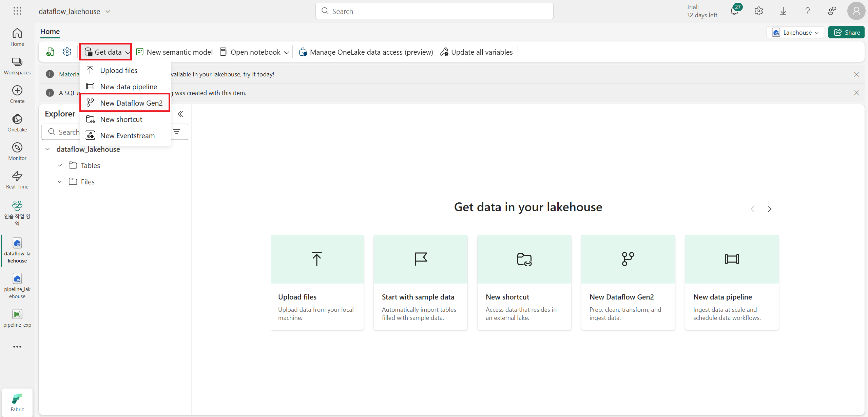868x417 pixels.
Task: Select New Dataflow Gen2 from menu
Action: click(131, 103)
